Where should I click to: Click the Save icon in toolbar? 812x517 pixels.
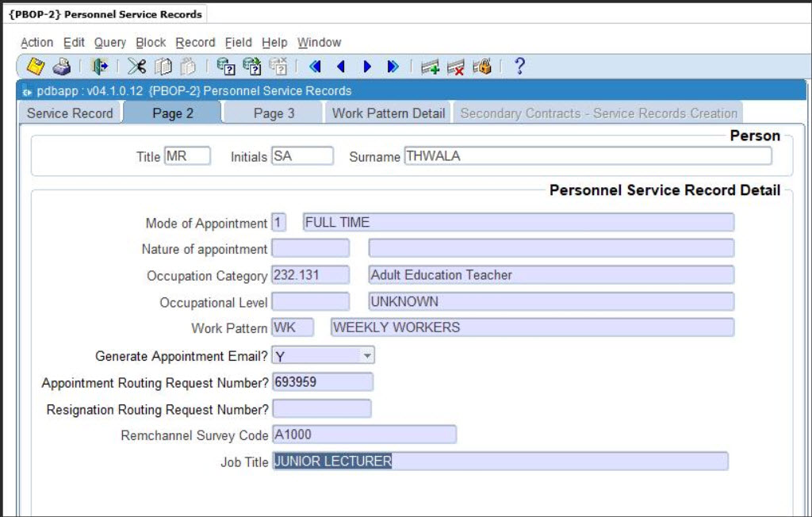pos(35,67)
